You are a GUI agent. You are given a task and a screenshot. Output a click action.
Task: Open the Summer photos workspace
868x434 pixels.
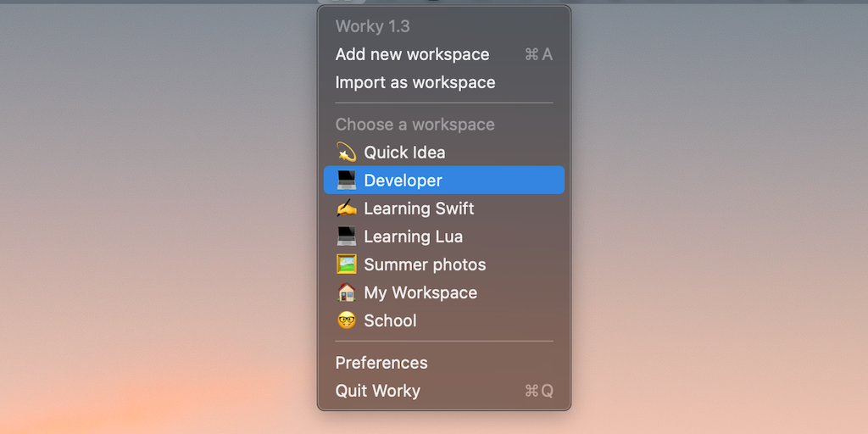pos(425,264)
